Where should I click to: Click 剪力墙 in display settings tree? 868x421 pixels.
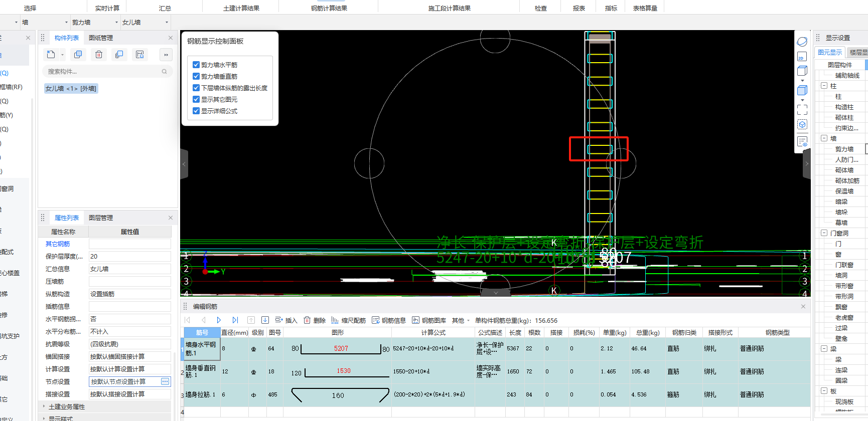click(x=844, y=149)
